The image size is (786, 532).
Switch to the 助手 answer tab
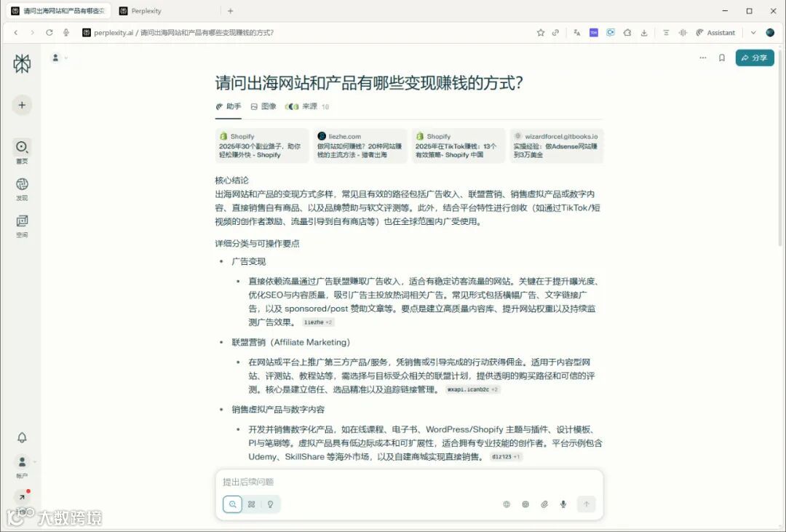(x=229, y=106)
